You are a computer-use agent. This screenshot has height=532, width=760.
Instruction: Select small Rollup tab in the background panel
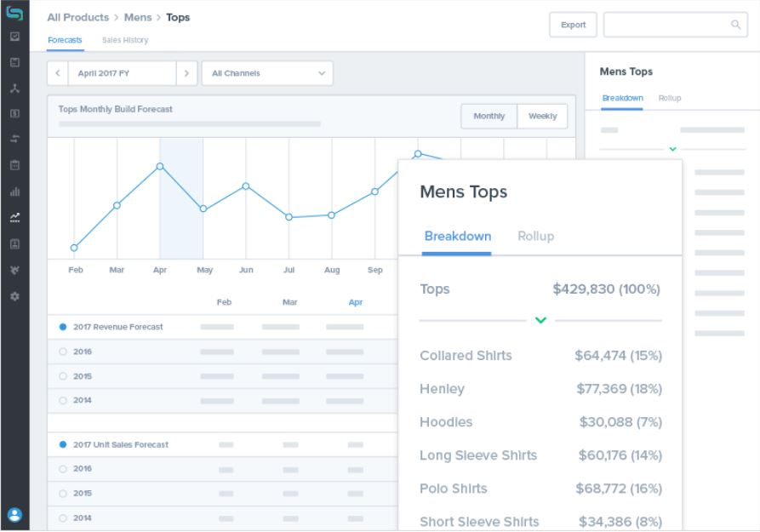(670, 98)
